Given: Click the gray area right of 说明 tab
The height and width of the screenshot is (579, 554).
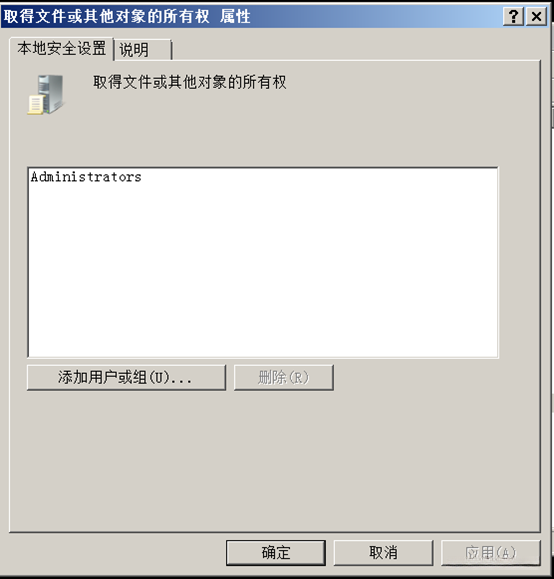Looking at the screenshot, I should (355, 49).
